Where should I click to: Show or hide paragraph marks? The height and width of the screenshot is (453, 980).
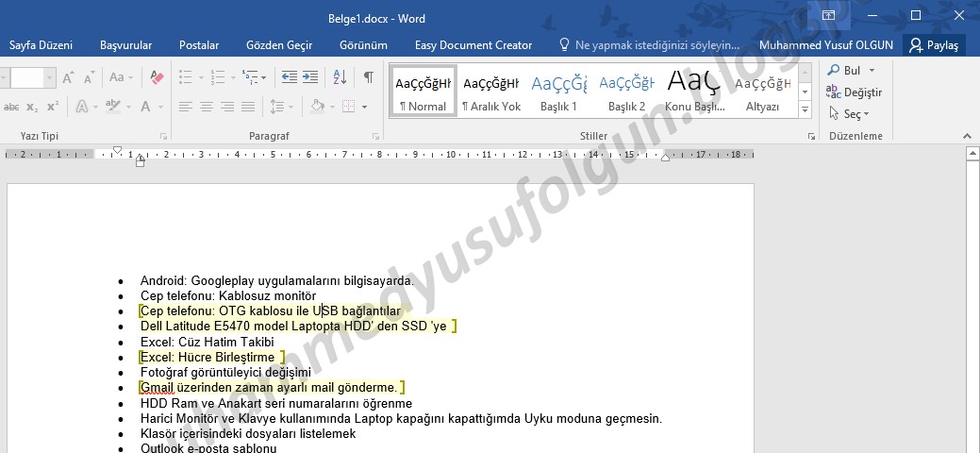point(369,77)
